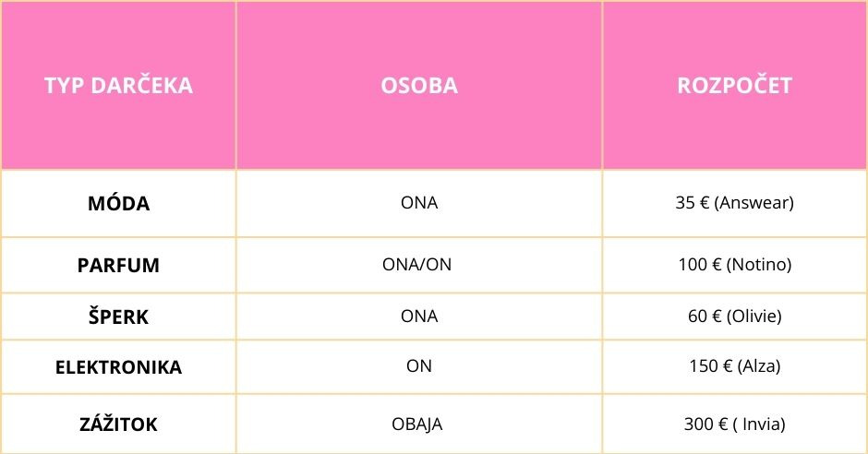Click the ROZPOČET column header
The width and height of the screenshot is (868, 454).
click(x=735, y=86)
